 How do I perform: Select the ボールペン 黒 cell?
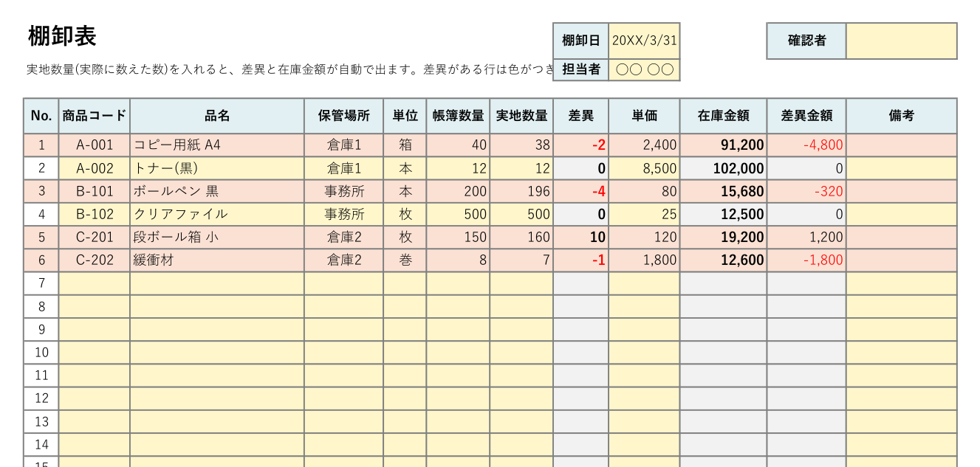(217, 191)
